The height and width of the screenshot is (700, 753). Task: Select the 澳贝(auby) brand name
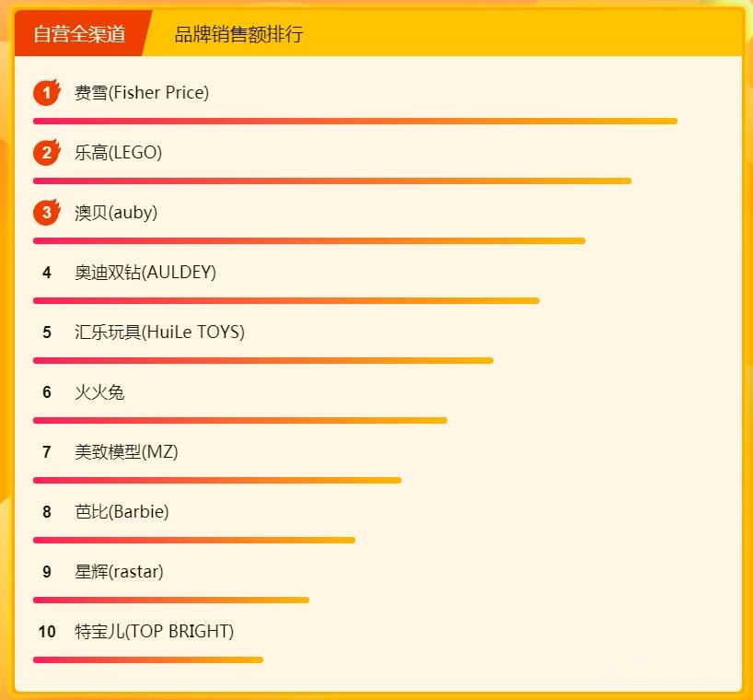(x=116, y=213)
